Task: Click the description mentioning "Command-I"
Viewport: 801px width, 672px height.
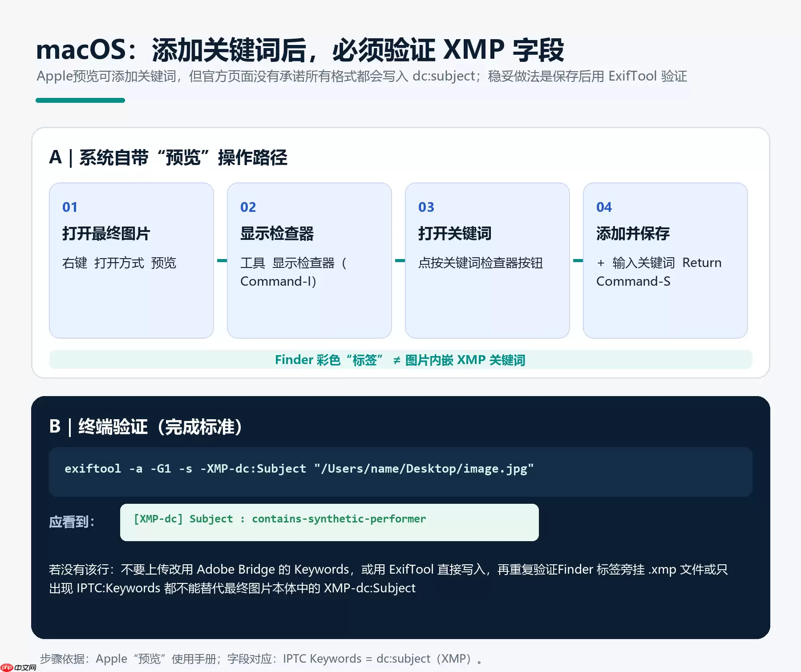Action: tap(293, 272)
